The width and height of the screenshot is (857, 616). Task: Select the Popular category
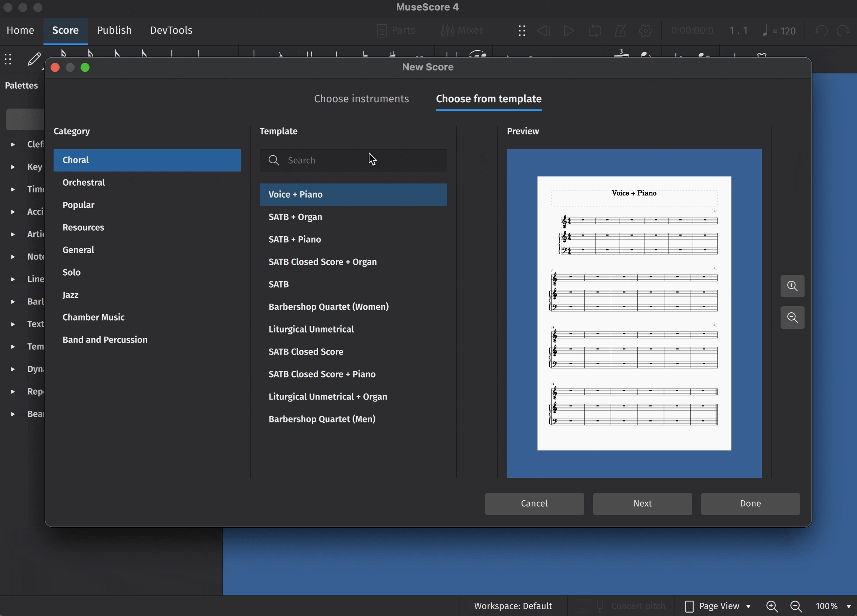point(147,205)
